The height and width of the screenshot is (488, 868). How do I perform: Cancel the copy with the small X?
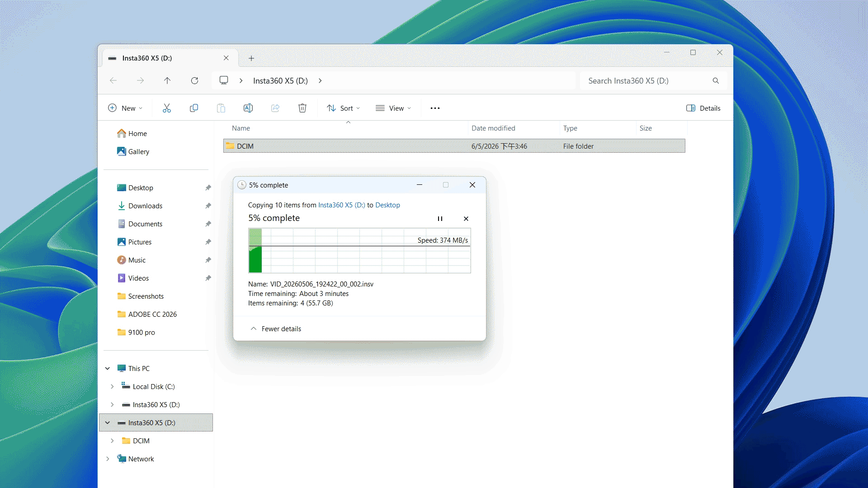466,219
